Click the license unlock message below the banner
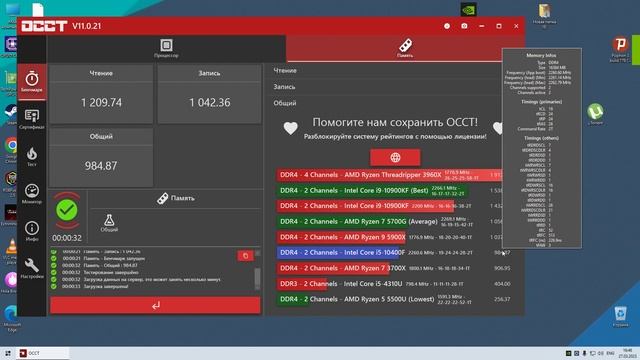Viewport: 640px width, 360px height. point(395,136)
